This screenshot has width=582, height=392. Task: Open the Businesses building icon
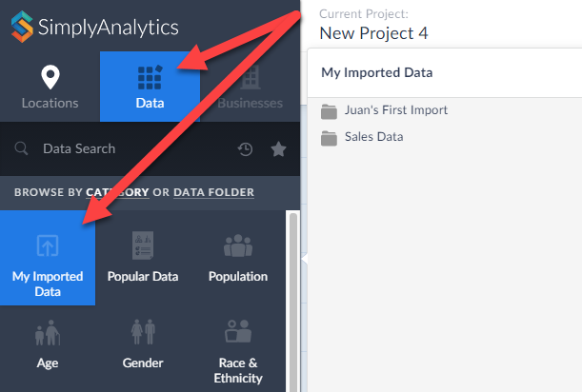(x=251, y=77)
